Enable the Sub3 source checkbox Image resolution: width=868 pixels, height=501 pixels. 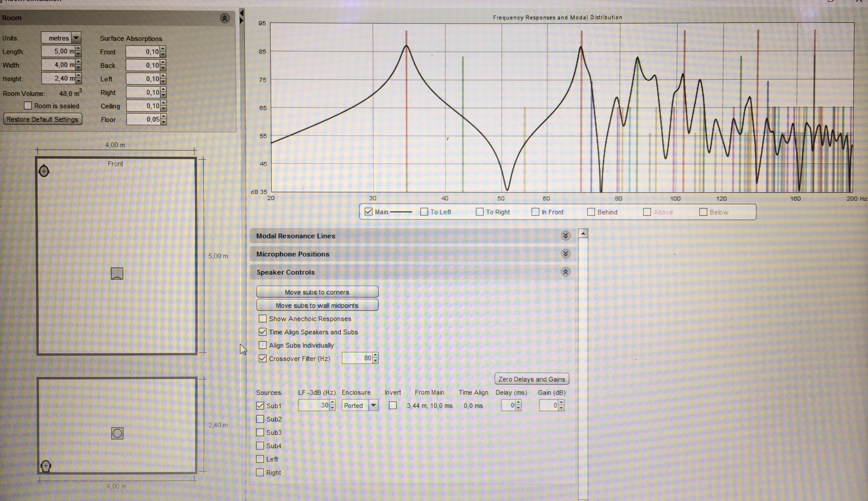point(260,432)
